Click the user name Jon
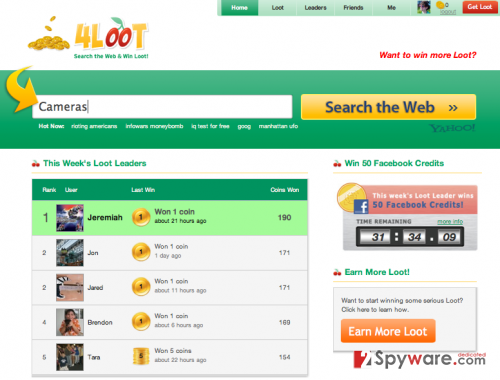This screenshot has width=500, height=380. coord(93,253)
